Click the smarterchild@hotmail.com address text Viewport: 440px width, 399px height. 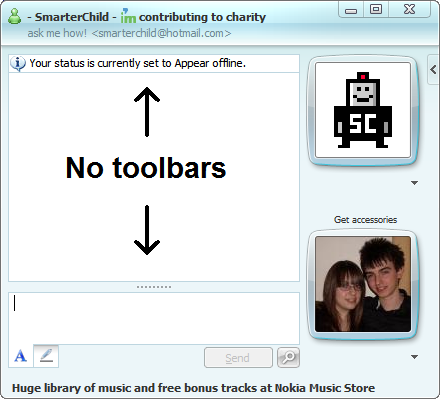click(x=161, y=33)
